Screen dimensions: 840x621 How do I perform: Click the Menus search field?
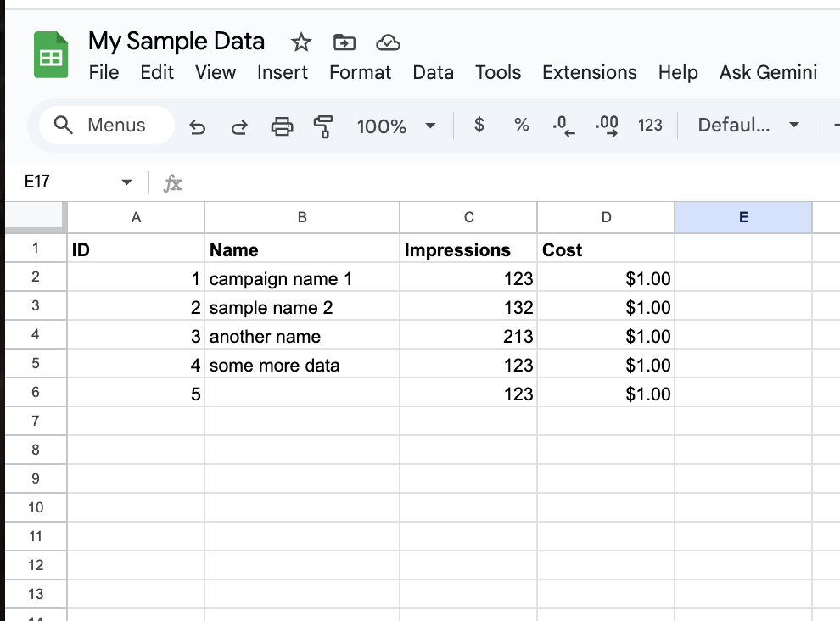[x=107, y=126]
